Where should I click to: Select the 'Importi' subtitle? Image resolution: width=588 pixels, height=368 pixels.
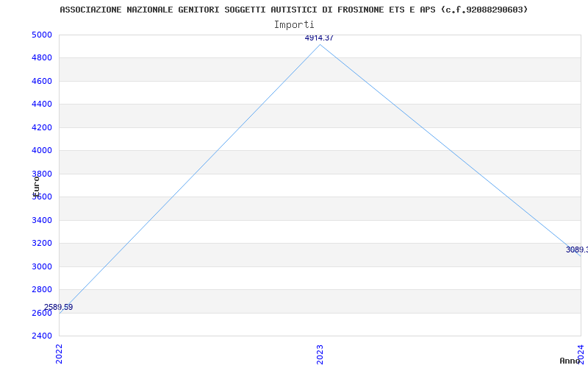click(x=293, y=25)
